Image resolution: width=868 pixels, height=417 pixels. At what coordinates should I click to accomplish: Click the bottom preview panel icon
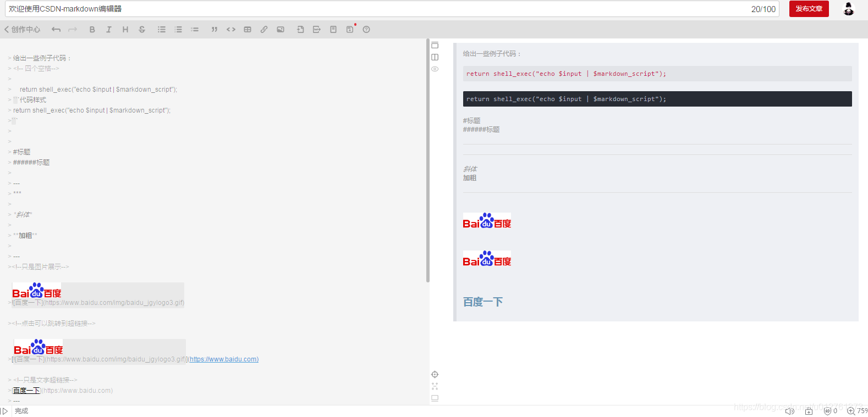pyautogui.click(x=435, y=398)
